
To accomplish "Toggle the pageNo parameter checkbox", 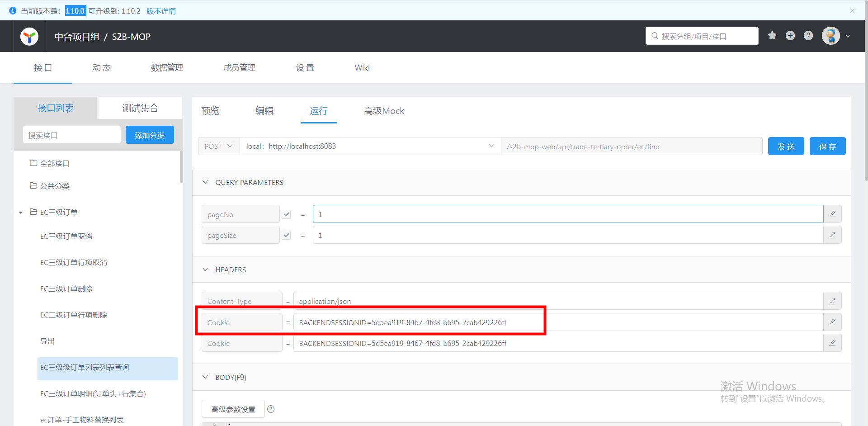I will [286, 214].
